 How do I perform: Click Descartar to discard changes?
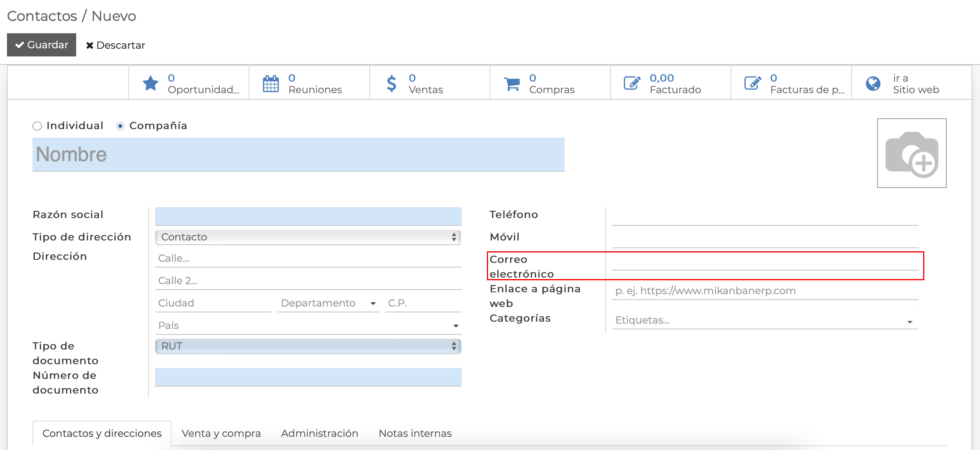[116, 45]
